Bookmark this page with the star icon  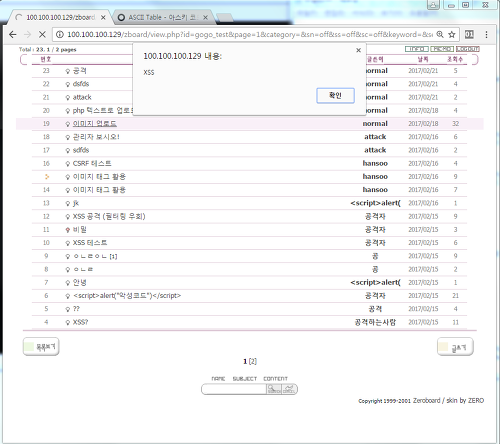pos(452,34)
